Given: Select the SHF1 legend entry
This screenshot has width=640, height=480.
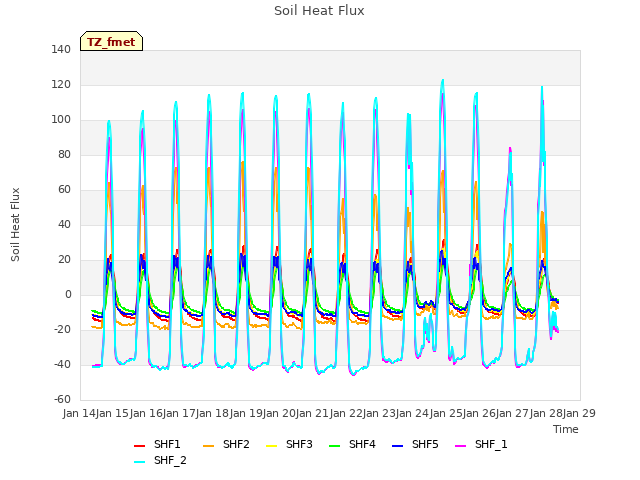Looking at the screenshot, I should click(157, 444).
